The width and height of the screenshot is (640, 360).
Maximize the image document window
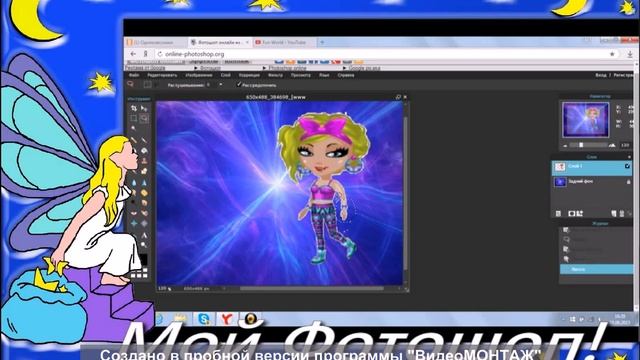click(x=398, y=97)
